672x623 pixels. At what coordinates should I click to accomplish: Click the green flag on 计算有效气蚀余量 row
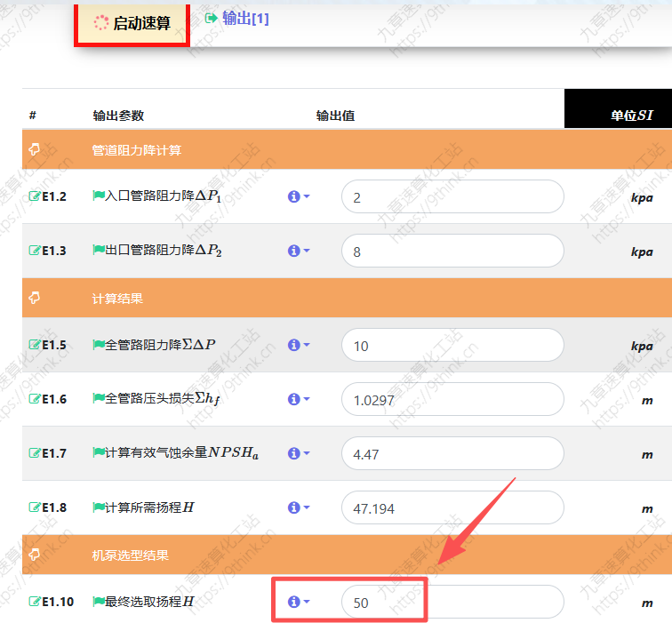(99, 452)
